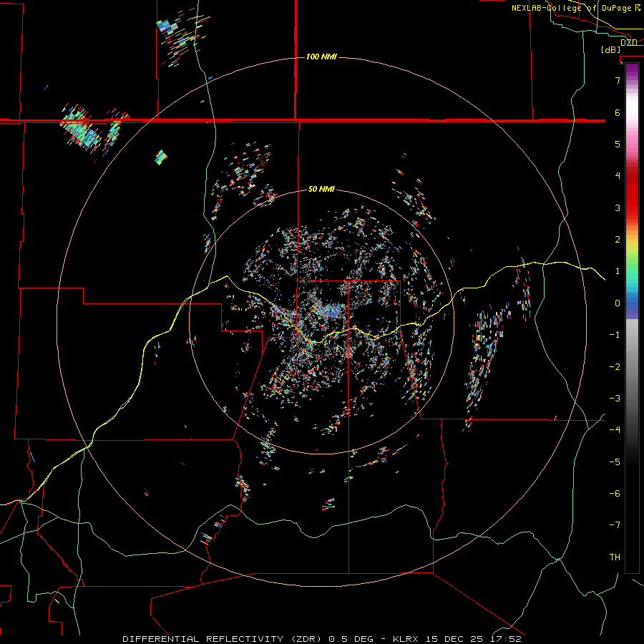Click the '-3' value on color scale
Image resolution: width=644 pixels, height=644 pixels.
click(615, 398)
